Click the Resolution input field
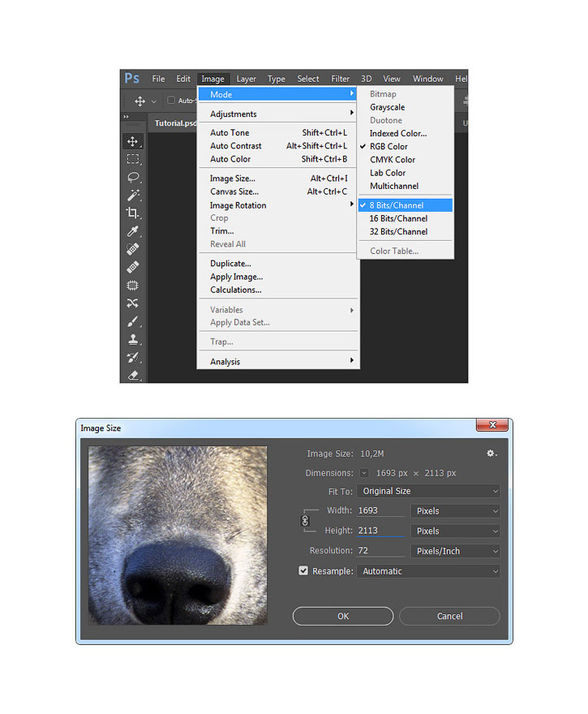This screenshot has width=588, height=714. pyautogui.click(x=380, y=551)
